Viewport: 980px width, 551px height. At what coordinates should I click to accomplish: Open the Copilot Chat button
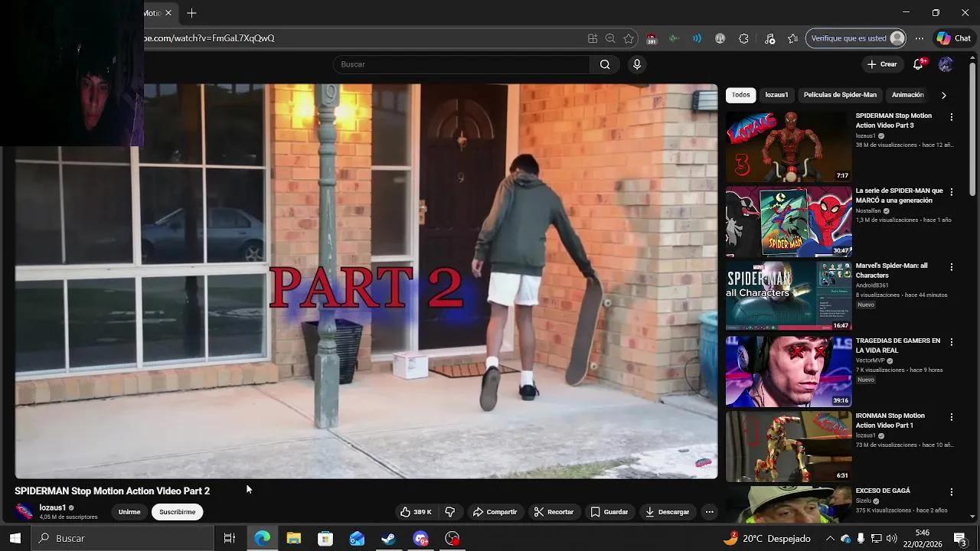click(954, 38)
